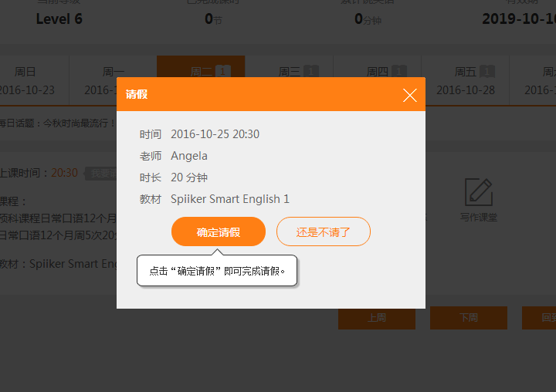Click the 上周 previous week button

[x=377, y=317]
